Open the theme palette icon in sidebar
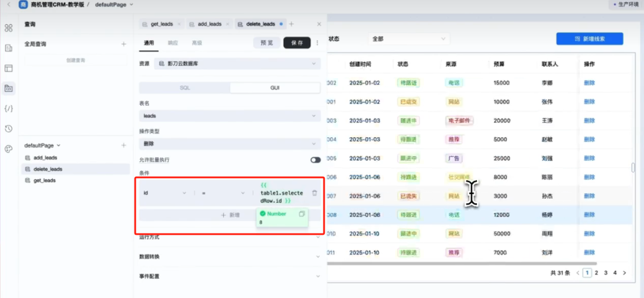The height and width of the screenshot is (298, 644). (8, 149)
